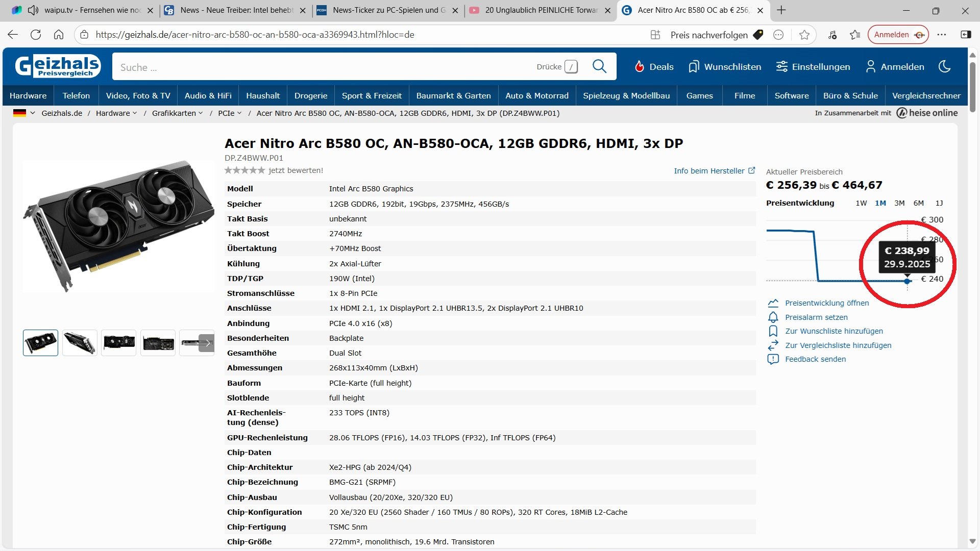Click the Preisalarm setzen bell icon
The width and height of the screenshot is (980, 551).
pos(773,317)
